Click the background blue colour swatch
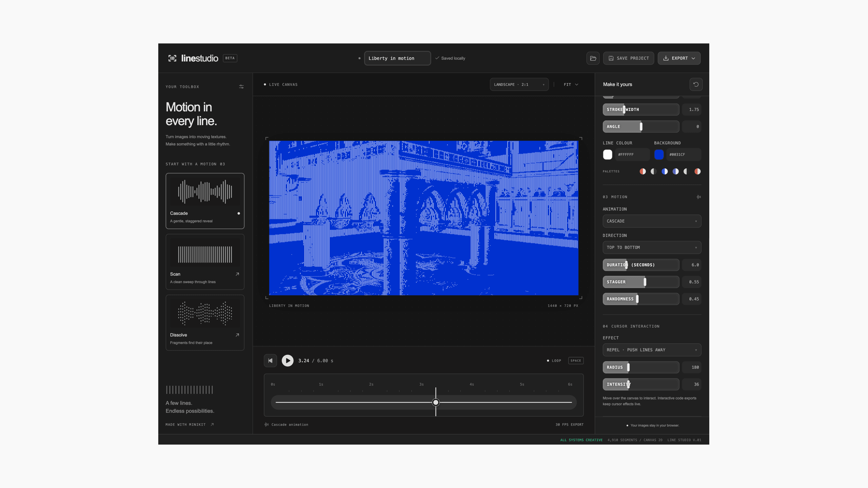Viewport: 868px width, 488px height. coord(659,155)
